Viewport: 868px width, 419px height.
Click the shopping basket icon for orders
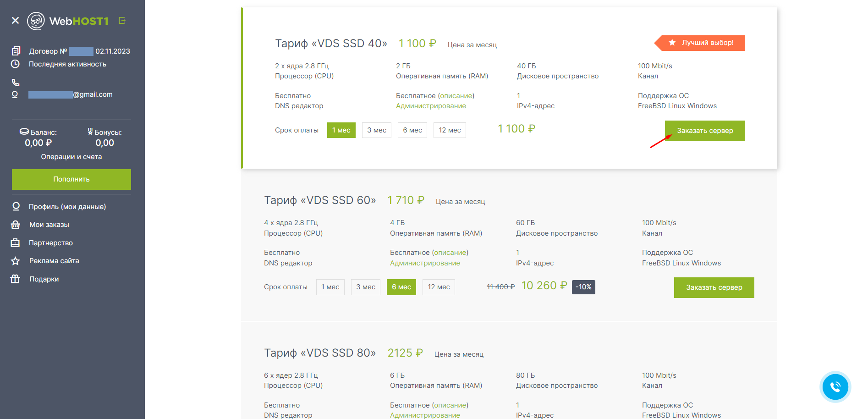tap(16, 225)
